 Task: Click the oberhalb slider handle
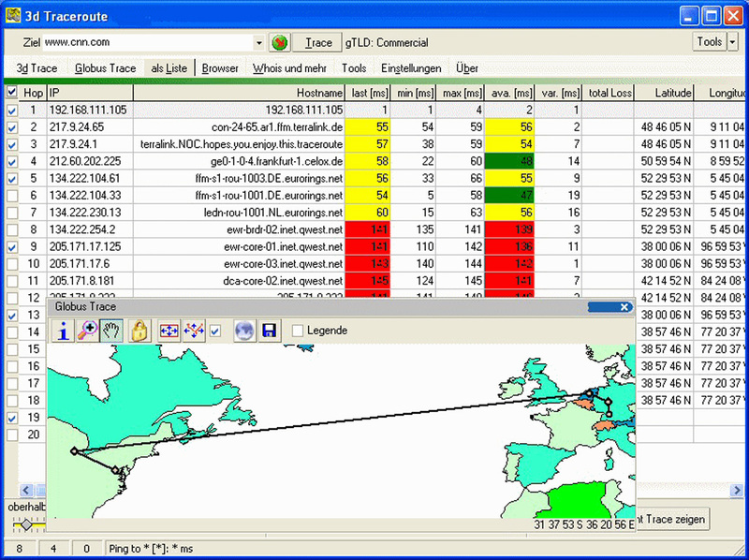point(26,524)
